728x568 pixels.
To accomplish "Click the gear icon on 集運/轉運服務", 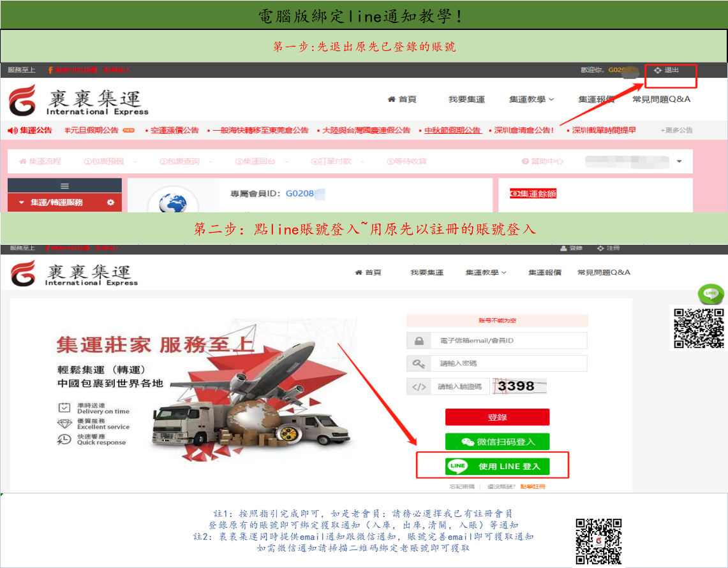I will (x=110, y=202).
